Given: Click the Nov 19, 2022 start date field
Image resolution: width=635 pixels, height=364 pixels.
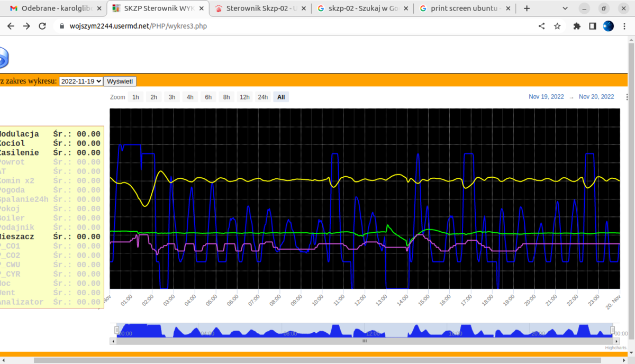Looking at the screenshot, I should pyautogui.click(x=546, y=97).
